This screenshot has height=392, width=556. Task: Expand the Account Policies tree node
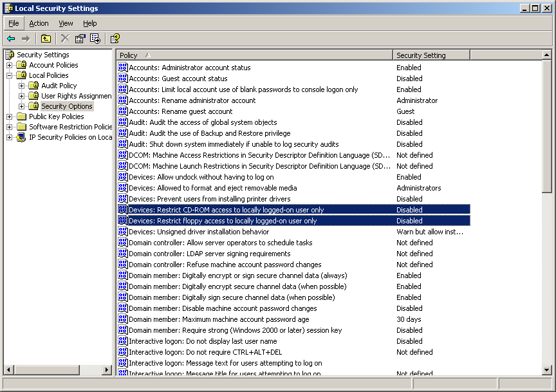click(9, 65)
